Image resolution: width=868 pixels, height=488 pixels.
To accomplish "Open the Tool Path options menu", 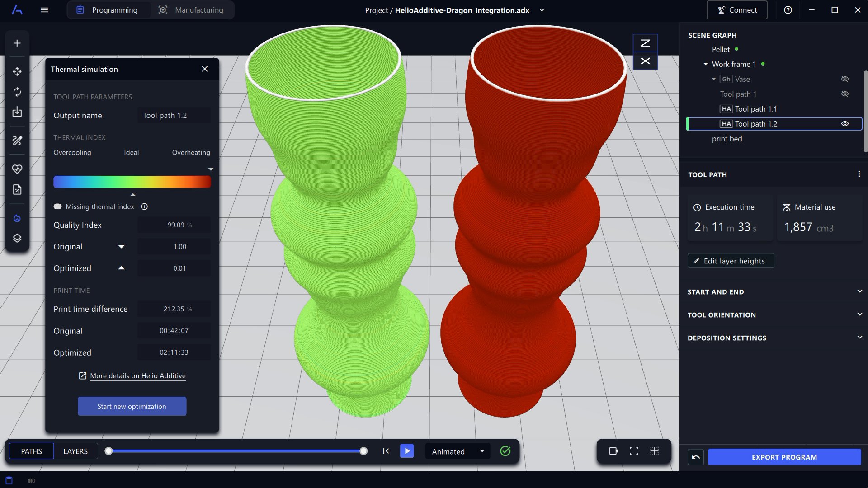I will click(x=859, y=174).
